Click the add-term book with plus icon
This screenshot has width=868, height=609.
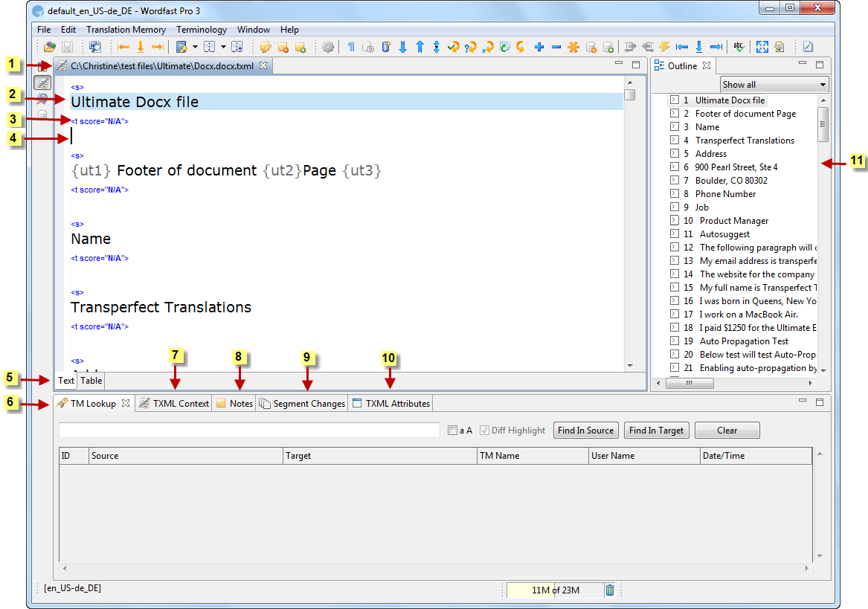[x=237, y=47]
